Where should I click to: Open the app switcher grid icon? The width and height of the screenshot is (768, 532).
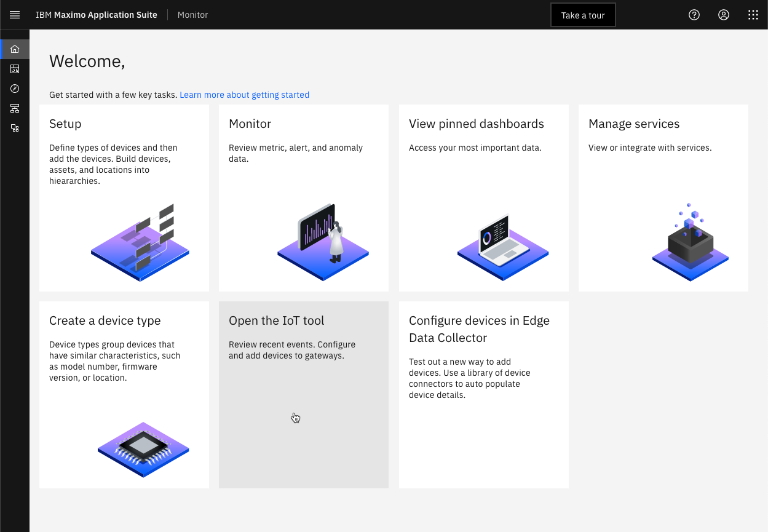pyautogui.click(x=753, y=15)
